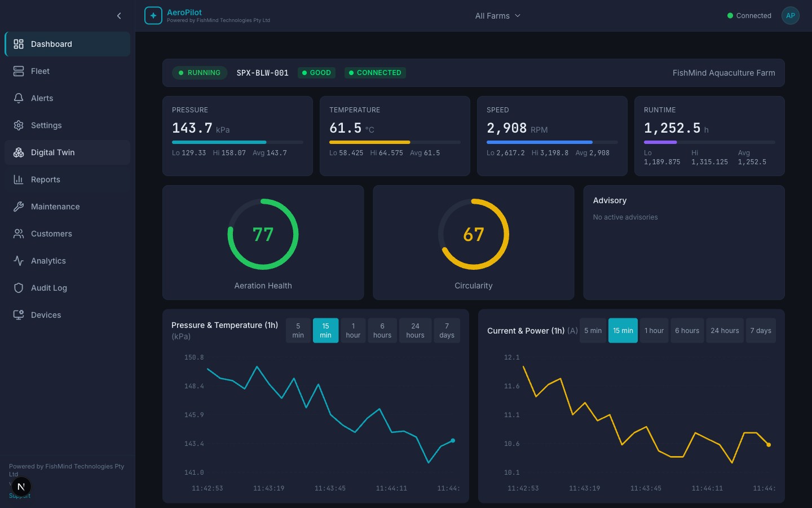Click the GOOD health badge
812x508 pixels.
click(316, 73)
